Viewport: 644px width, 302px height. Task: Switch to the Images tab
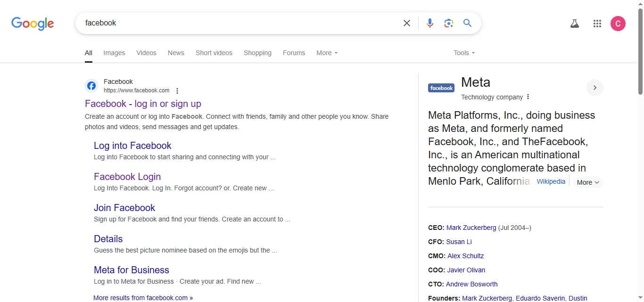point(114,53)
